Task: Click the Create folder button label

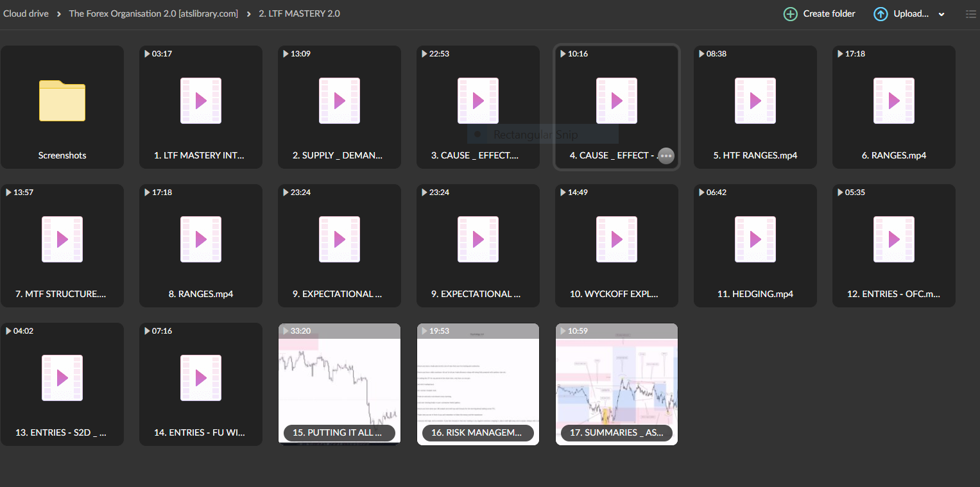Action: point(829,14)
